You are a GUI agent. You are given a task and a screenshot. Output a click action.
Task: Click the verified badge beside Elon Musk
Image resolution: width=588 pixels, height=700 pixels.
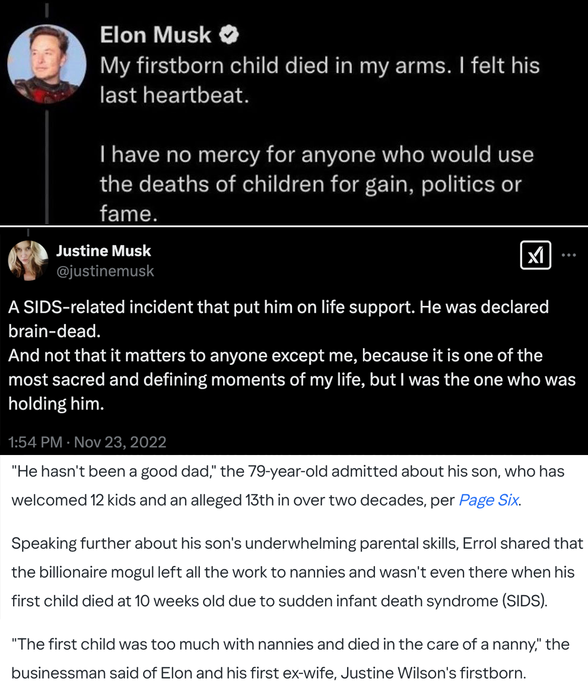pyautogui.click(x=229, y=35)
